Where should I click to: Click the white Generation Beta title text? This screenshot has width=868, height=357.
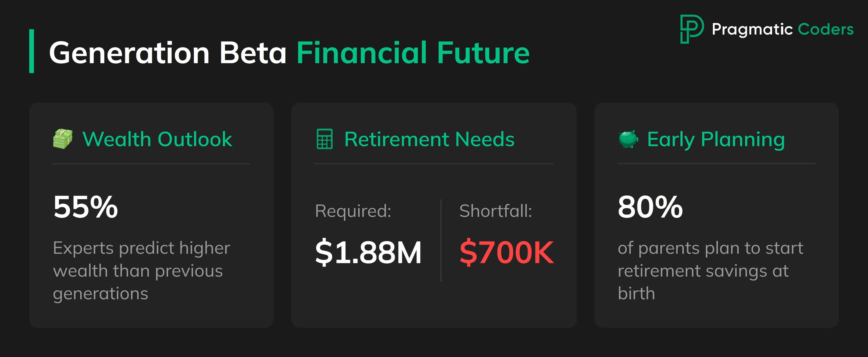[168, 53]
